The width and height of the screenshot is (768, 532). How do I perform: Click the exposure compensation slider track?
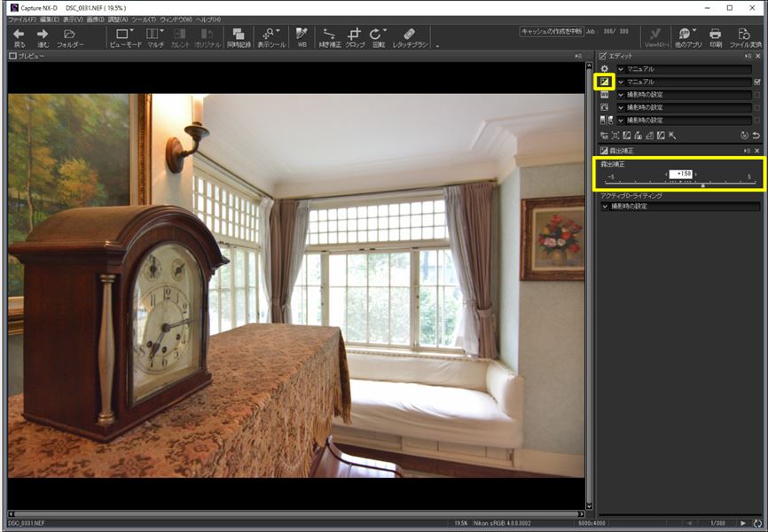tap(681, 183)
